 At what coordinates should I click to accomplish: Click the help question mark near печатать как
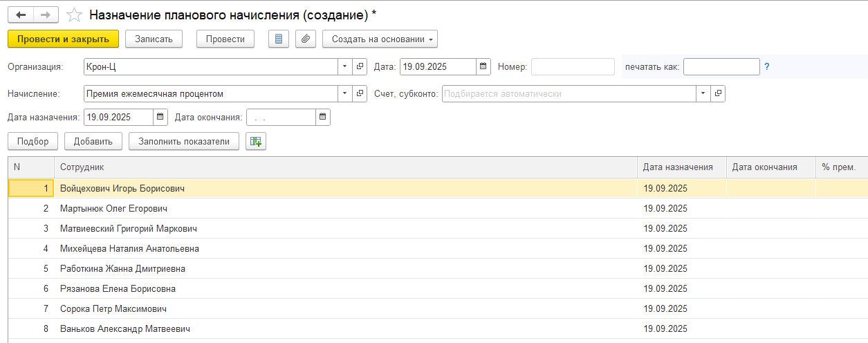click(x=766, y=67)
